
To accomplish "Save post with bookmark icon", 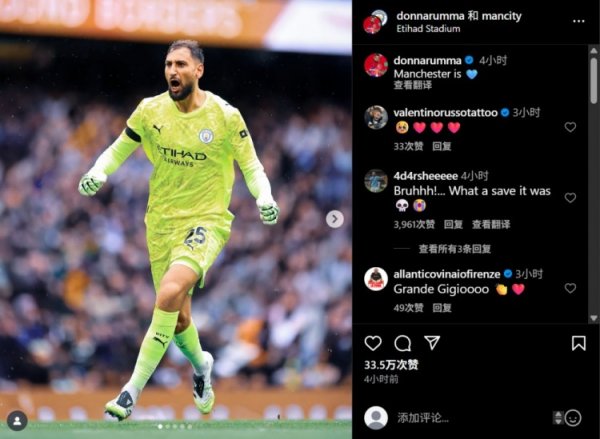I will pos(578,343).
